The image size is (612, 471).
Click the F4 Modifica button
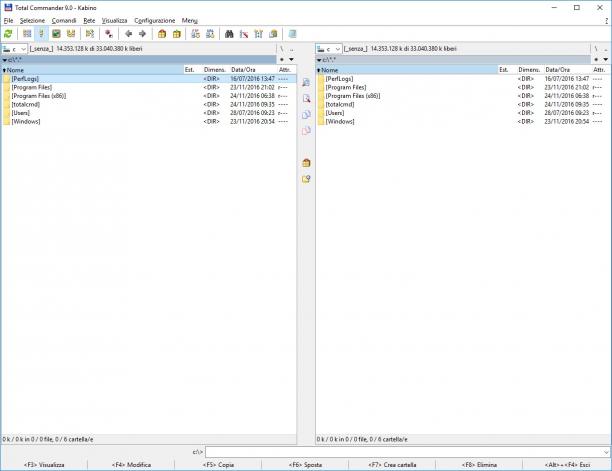pyautogui.click(x=131, y=465)
